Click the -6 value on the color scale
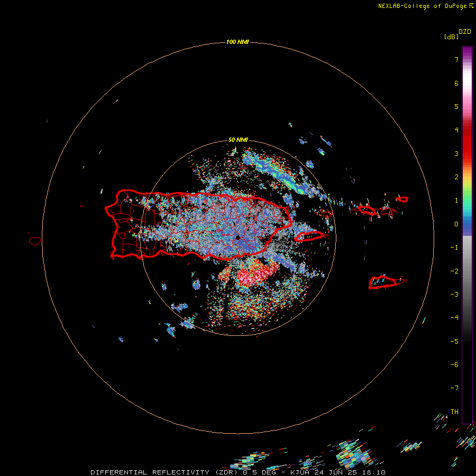 point(454,365)
